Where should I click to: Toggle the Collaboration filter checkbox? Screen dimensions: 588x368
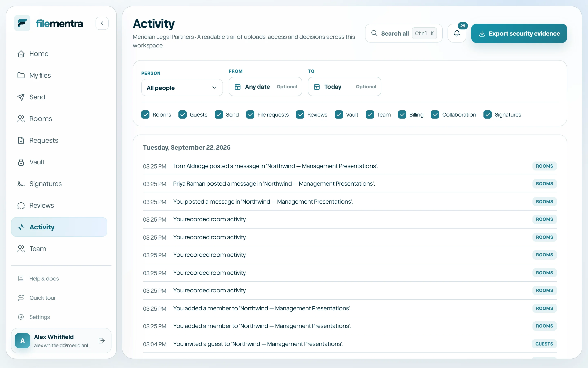click(435, 115)
